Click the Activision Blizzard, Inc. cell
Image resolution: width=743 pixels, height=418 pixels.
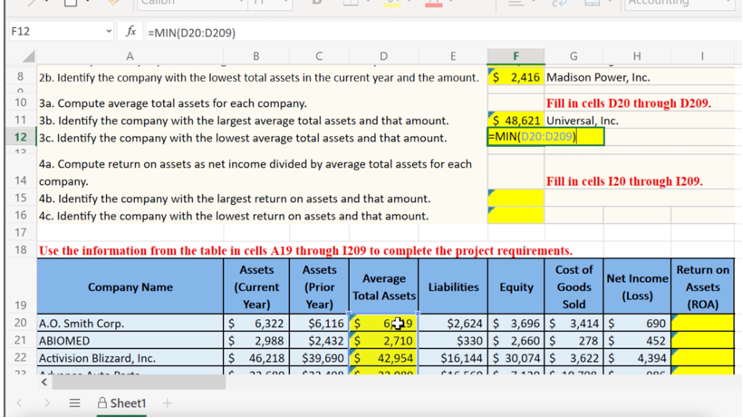[130, 358]
